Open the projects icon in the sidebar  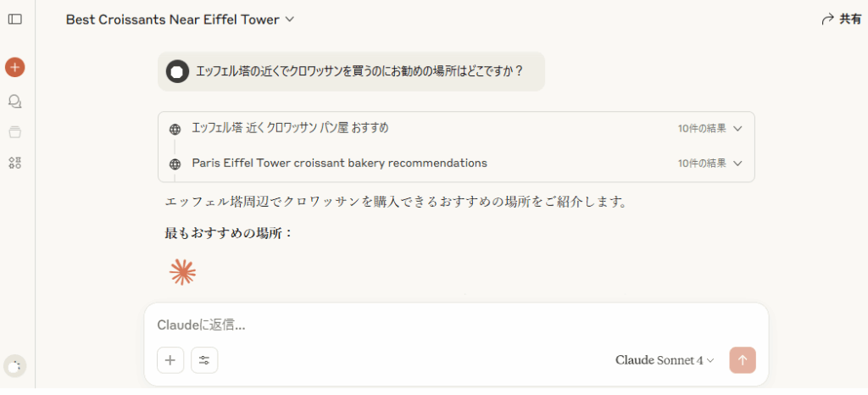(x=15, y=131)
